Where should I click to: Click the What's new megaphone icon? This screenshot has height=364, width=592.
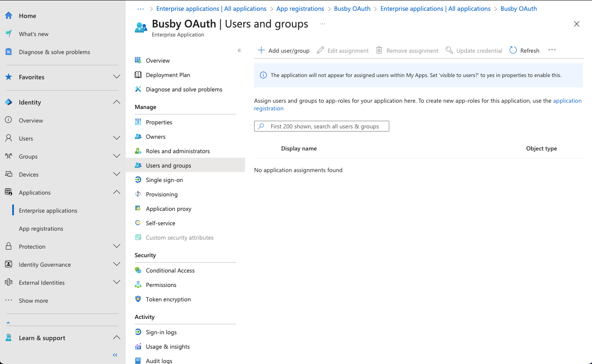click(9, 34)
